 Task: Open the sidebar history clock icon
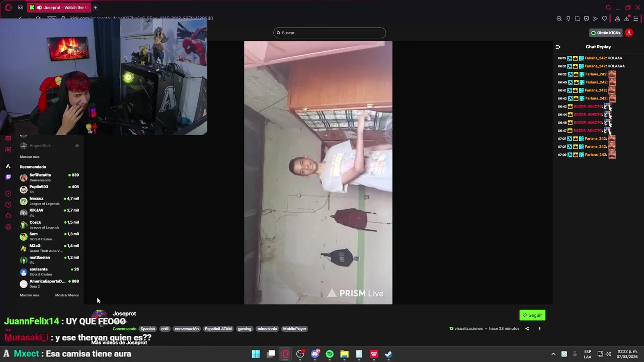pos(8,205)
